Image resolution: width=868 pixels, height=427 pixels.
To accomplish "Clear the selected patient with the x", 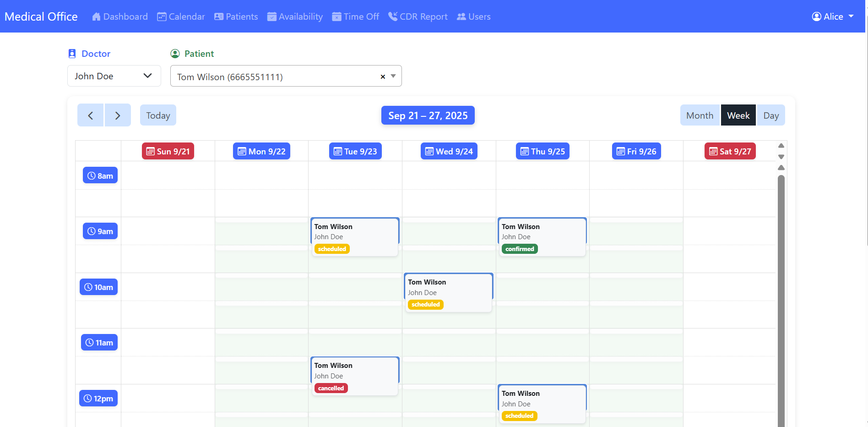I will (383, 77).
